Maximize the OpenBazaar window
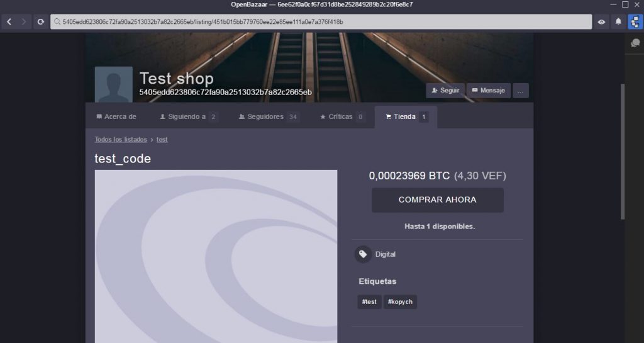Viewport: 644px width, 343px height. (625, 4)
